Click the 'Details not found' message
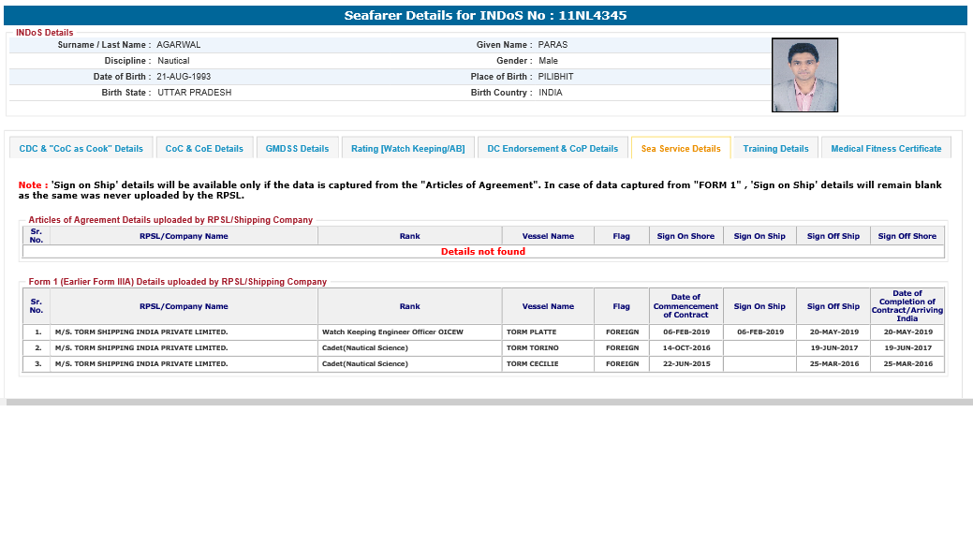The height and width of the screenshot is (560, 973). click(x=482, y=252)
